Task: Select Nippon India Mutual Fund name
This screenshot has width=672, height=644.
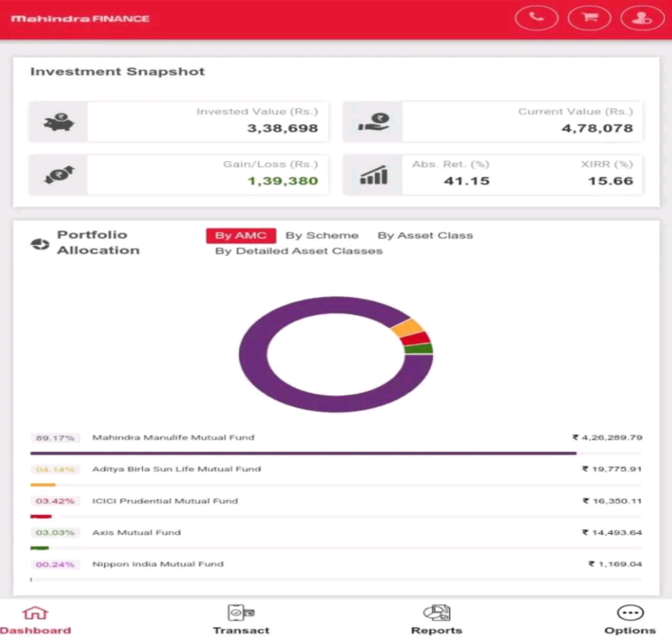Action: point(157,564)
